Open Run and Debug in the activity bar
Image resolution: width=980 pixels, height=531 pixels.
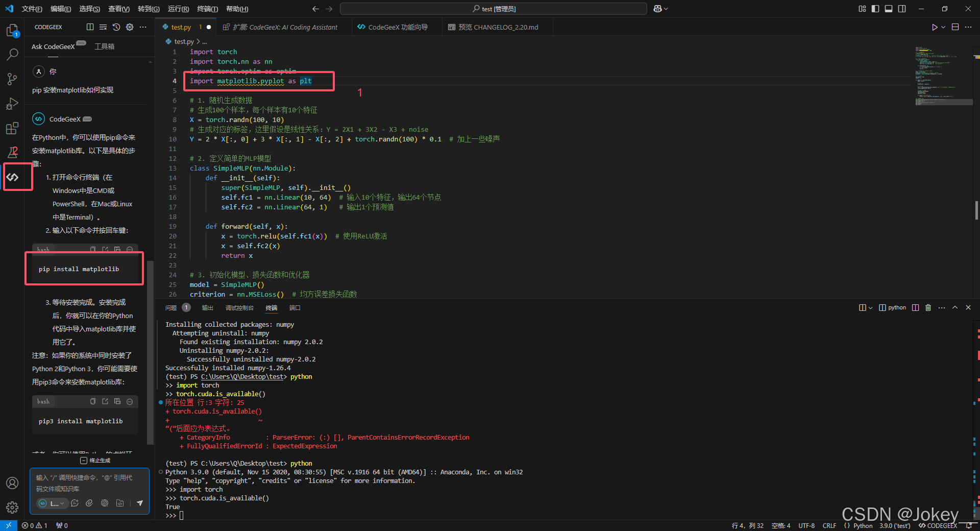[12, 104]
